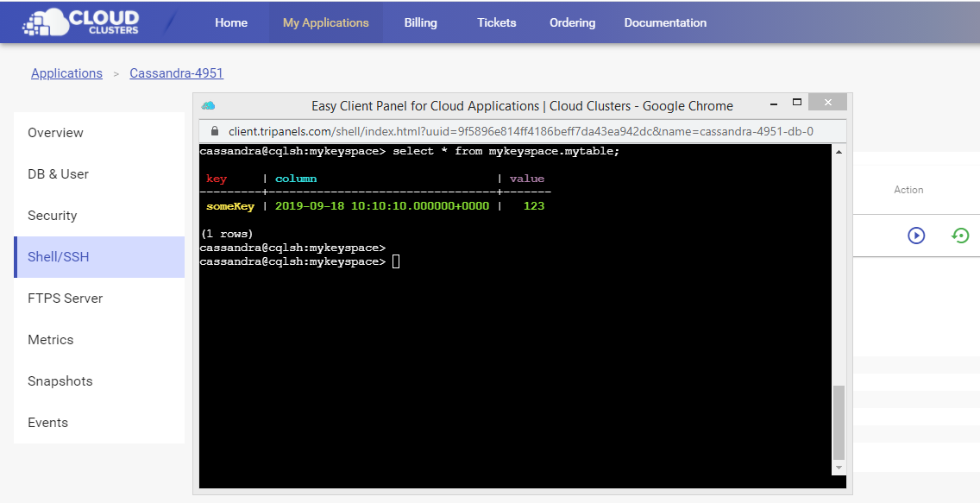
Task: Click the padlock icon in address bar
Action: pos(215,131)
